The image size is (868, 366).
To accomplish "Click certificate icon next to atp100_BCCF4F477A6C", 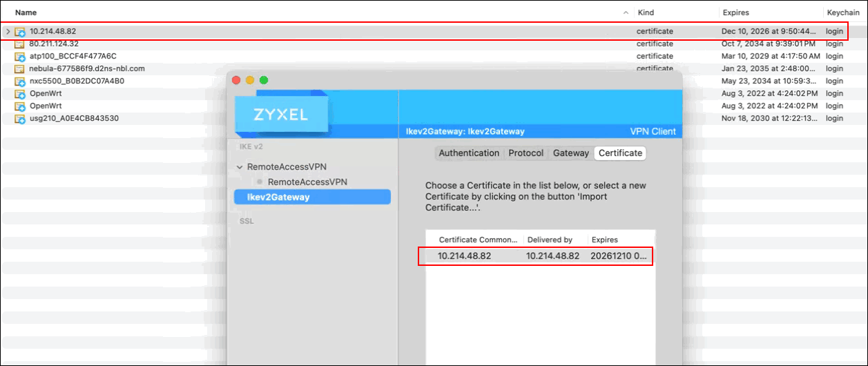I will [20, 56].
